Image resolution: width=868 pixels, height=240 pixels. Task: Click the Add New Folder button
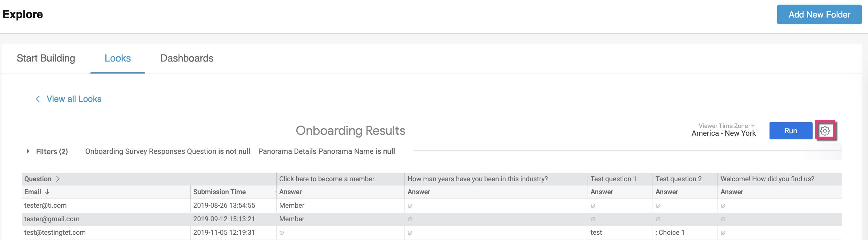819,14
